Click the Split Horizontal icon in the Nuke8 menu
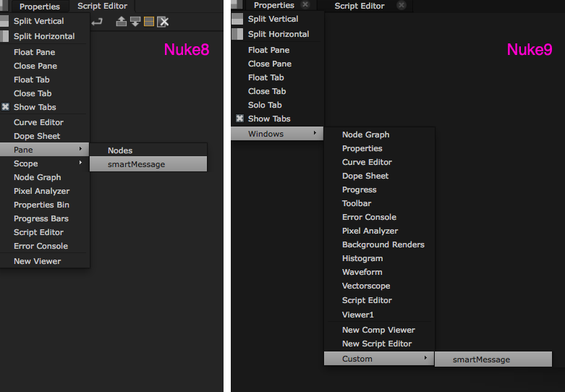Viewport: 565px width, 392px height. 5,35
